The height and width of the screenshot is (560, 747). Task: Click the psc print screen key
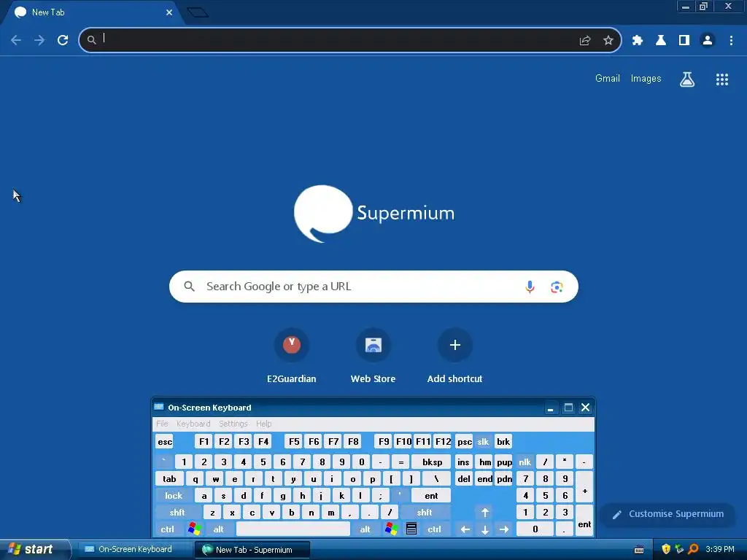[465, 441]
